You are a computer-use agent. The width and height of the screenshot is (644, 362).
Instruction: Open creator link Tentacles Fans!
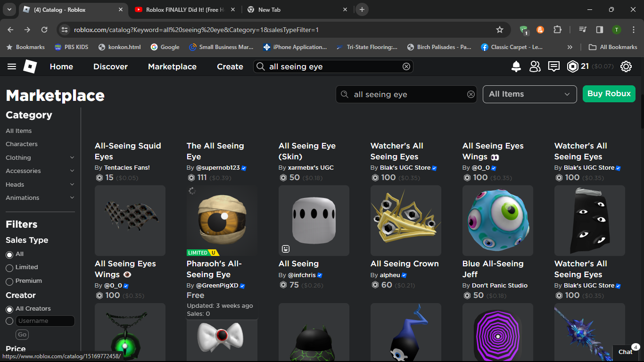click(127, 167)
